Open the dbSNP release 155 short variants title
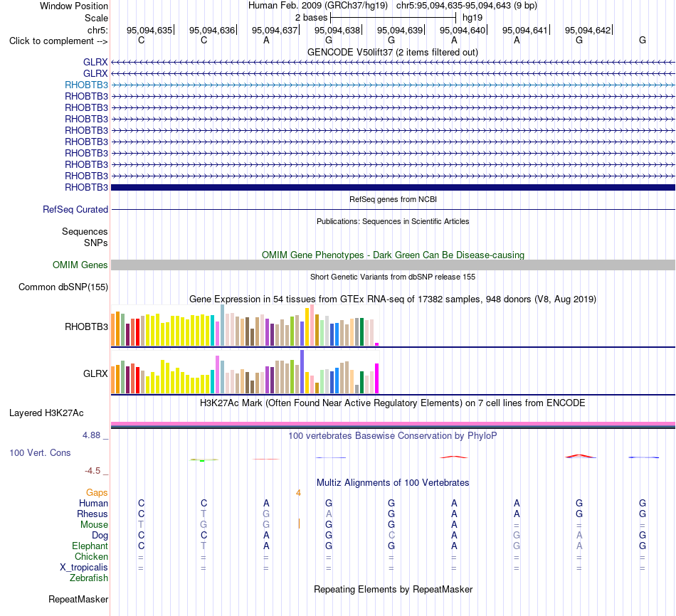676x616 pixels. coord(393,277)
